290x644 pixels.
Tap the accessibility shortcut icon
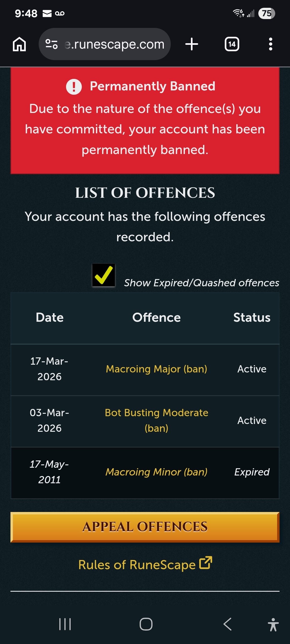pos(273,624)
